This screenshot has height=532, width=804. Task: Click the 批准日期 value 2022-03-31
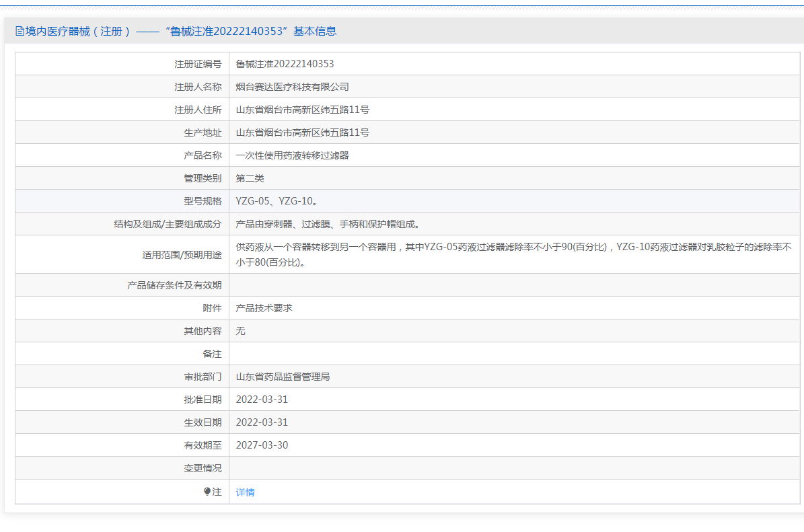click(262, 400)
